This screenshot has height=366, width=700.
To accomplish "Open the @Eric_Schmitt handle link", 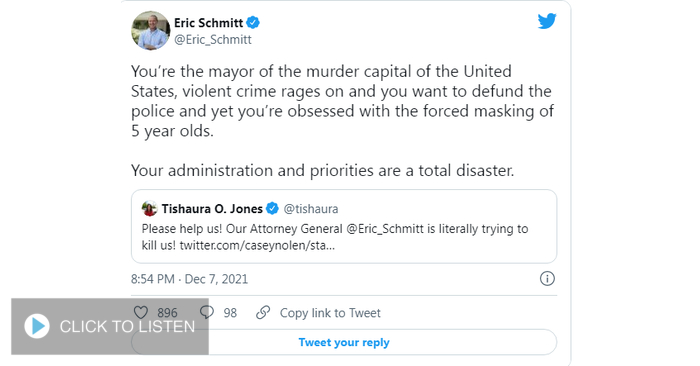I will pyautogui.click(x=213, y=39).
